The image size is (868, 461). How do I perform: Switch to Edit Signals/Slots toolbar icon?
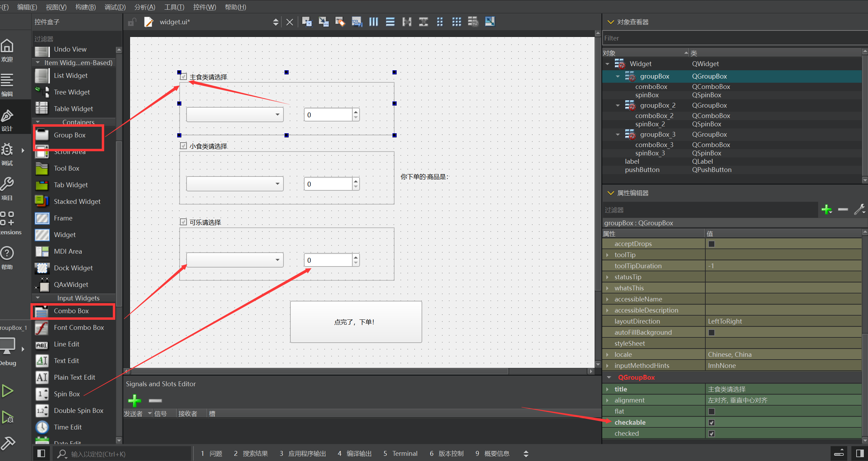pos(324,22)
